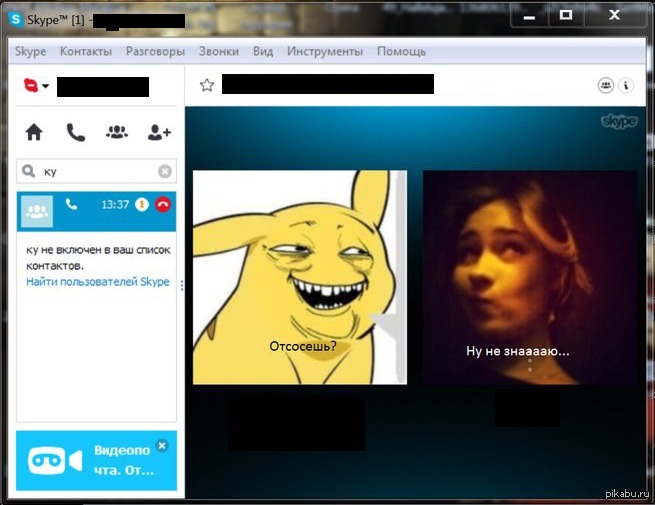Open the Вид menu
Screen dimensions: 655x505
263,51
